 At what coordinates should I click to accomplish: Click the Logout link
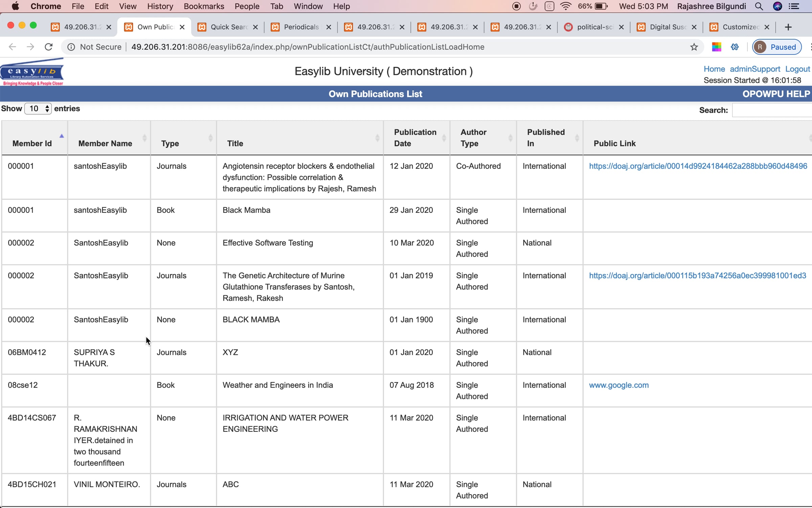click(x=797, y=69)
